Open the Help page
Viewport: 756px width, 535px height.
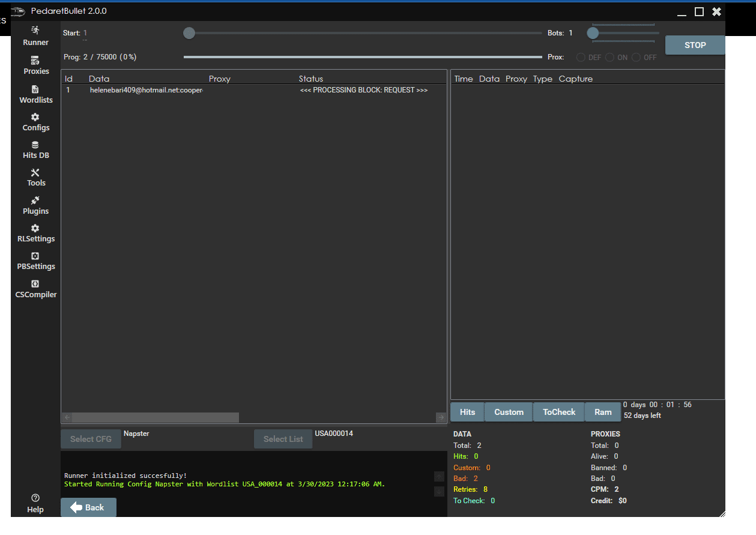(35, 503)
